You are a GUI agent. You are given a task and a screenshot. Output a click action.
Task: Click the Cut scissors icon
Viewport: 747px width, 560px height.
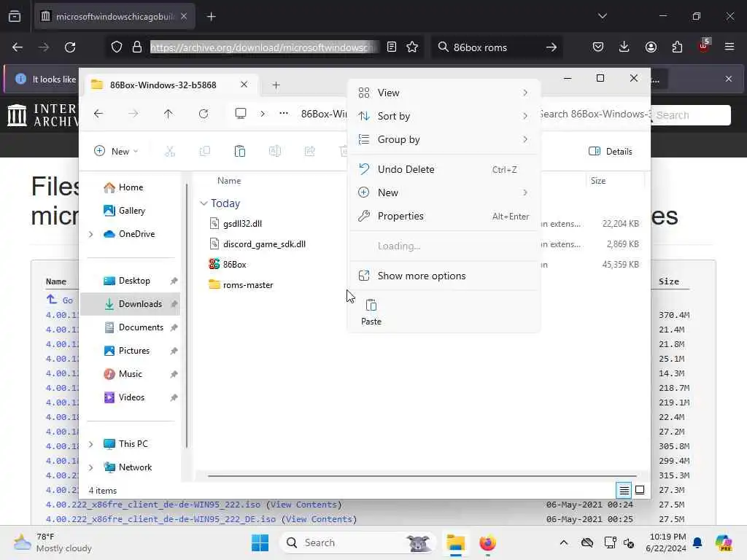pos(169,152)
